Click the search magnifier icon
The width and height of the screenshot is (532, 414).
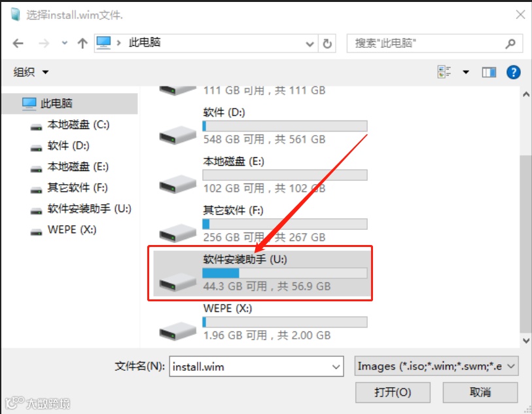(510, 43)
